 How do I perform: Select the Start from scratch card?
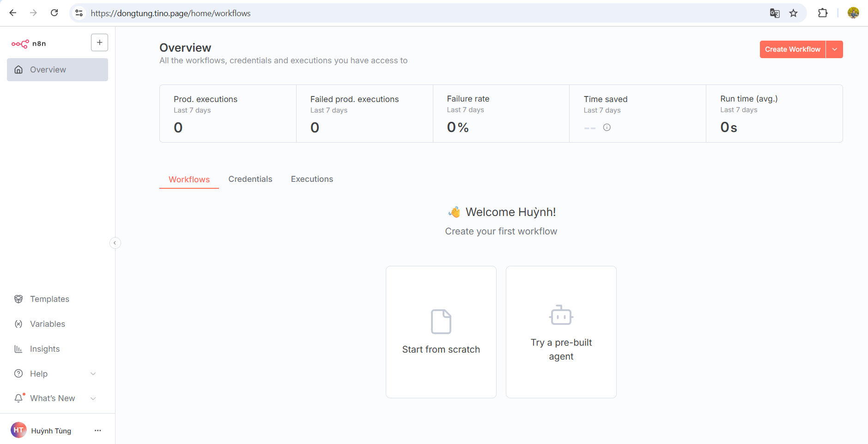point(441,332)
